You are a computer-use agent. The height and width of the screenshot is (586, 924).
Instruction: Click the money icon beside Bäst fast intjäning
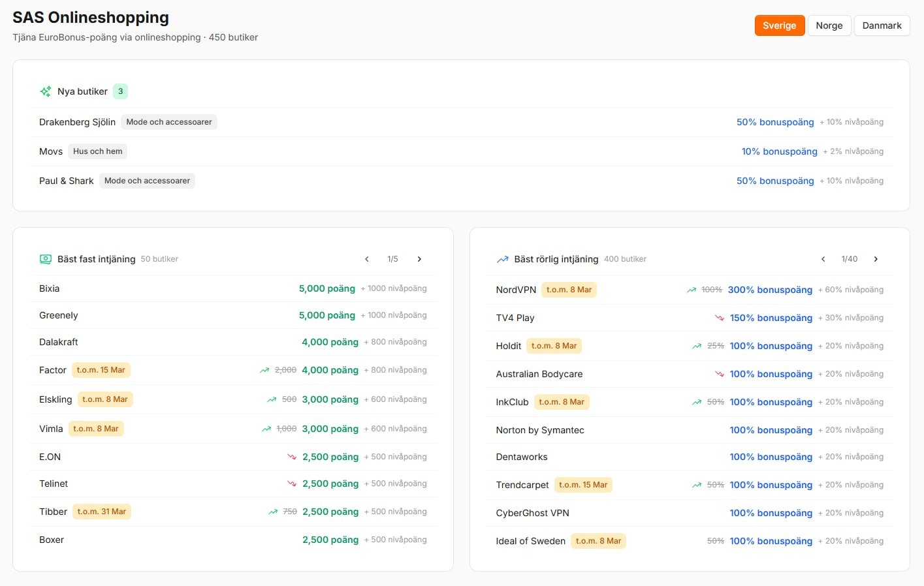[x=45, y=259]
